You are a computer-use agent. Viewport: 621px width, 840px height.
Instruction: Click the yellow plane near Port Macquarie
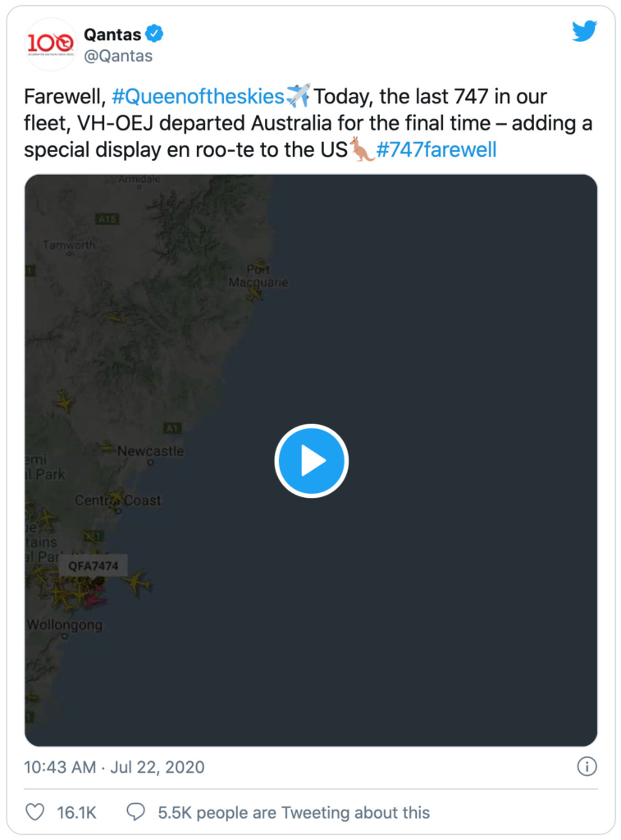click(x=256, y=294)
